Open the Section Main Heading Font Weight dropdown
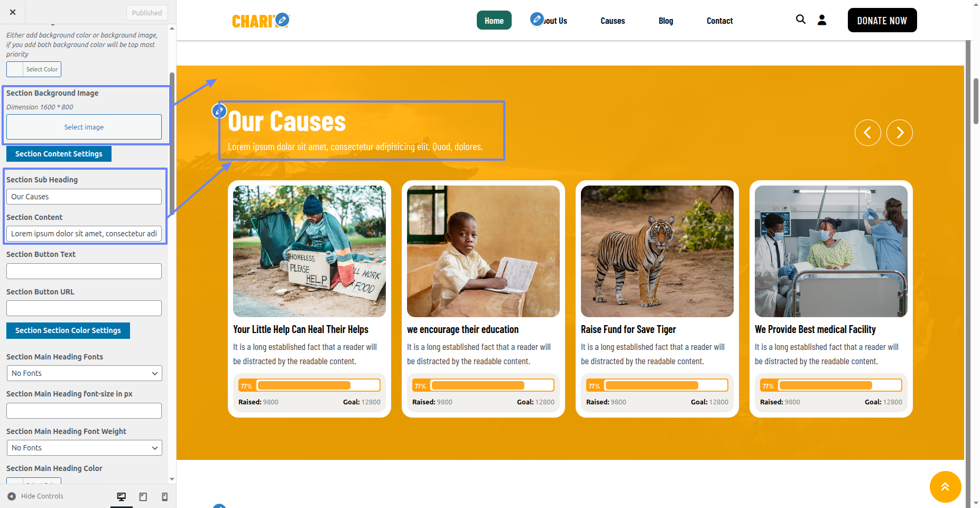Screen dimensions: 980x508 [x=84, y=448]
